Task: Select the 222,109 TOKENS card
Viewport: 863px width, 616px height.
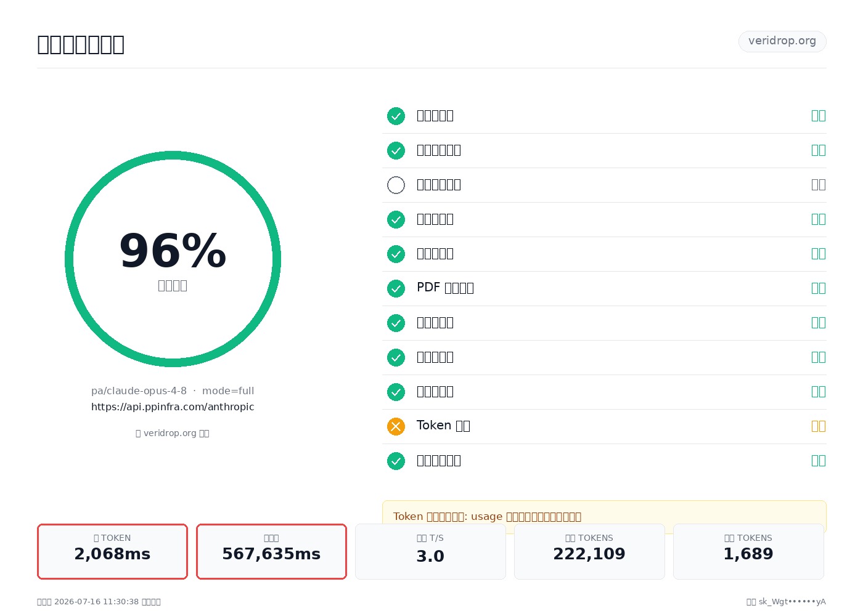Action: tap(589, 551)
